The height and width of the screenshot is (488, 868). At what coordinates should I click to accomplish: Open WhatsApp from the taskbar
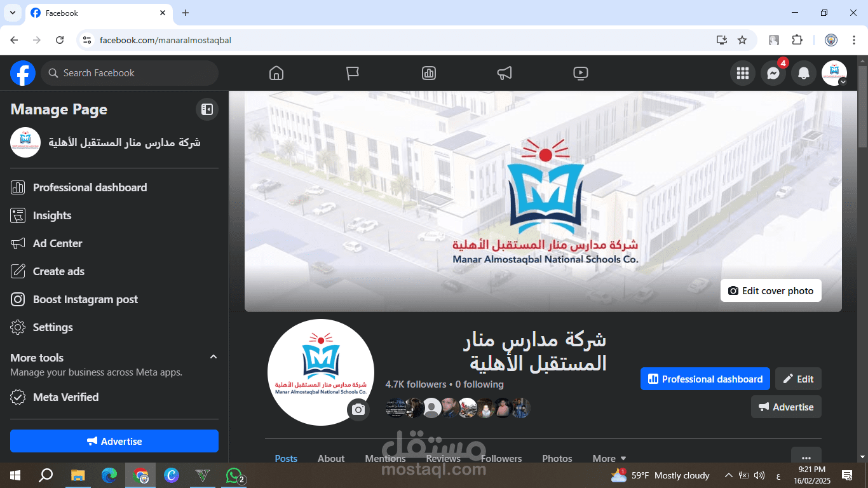click(x=234, y=475)
